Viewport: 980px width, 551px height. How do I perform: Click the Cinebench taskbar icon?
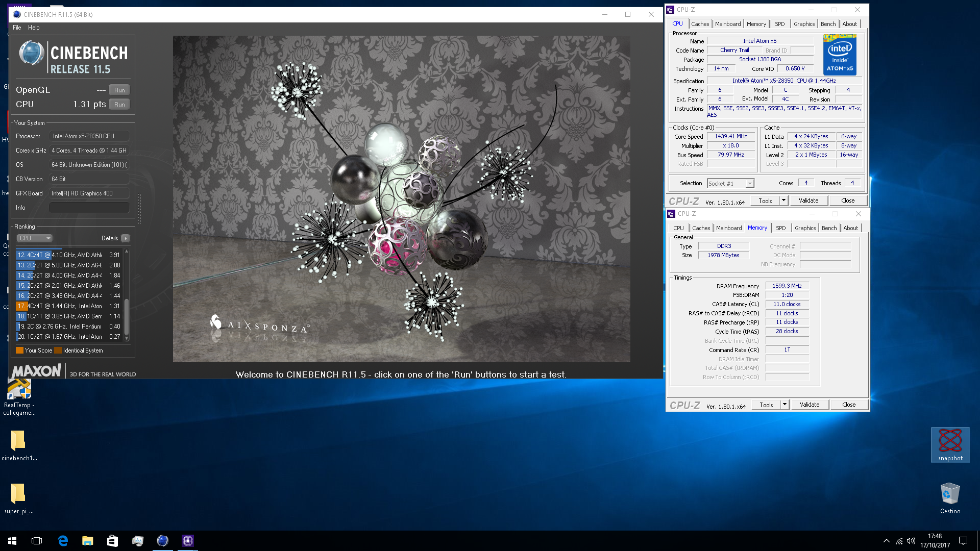162,541
